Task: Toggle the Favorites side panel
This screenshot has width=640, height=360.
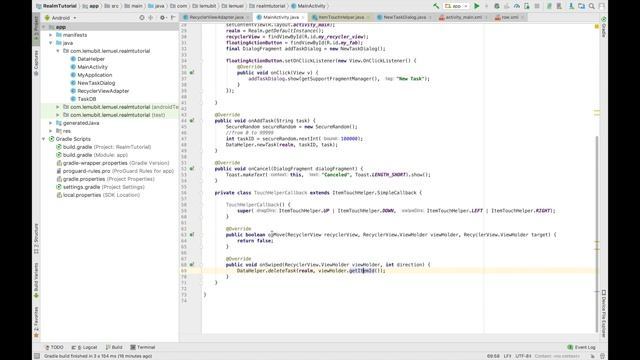Action: 36,323
